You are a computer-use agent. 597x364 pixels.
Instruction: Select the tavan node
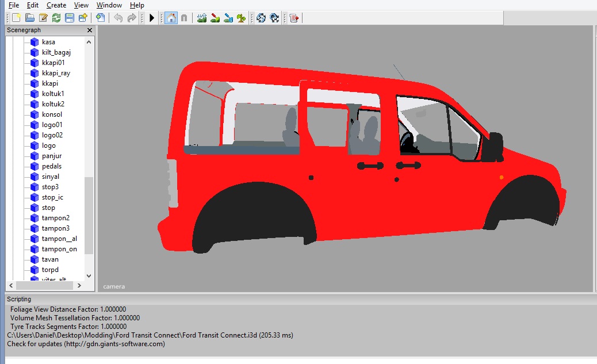(x=50, y=259)
